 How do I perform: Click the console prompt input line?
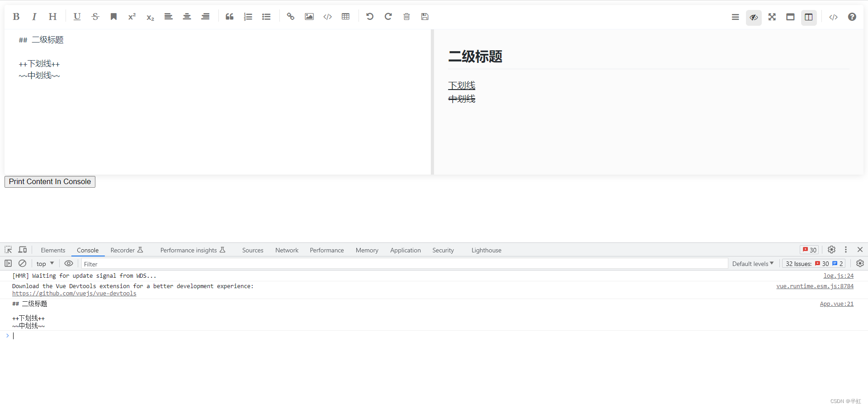tap(434, 336)
